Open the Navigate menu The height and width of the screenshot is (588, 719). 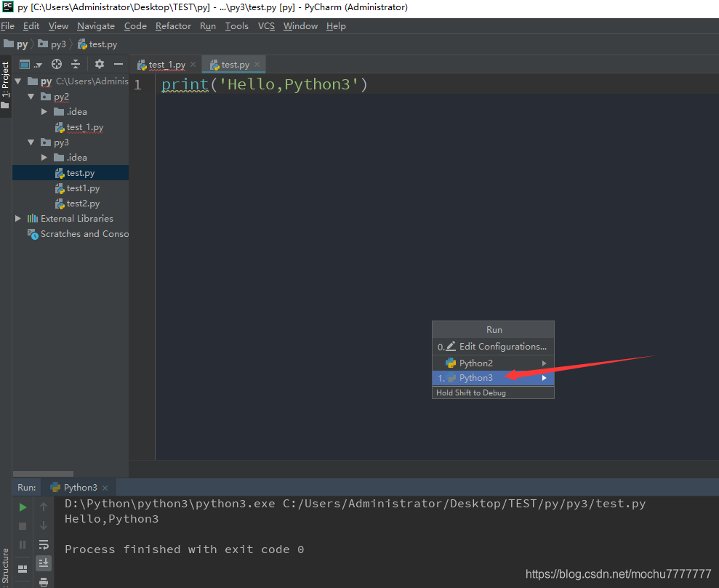coord(96,26)
